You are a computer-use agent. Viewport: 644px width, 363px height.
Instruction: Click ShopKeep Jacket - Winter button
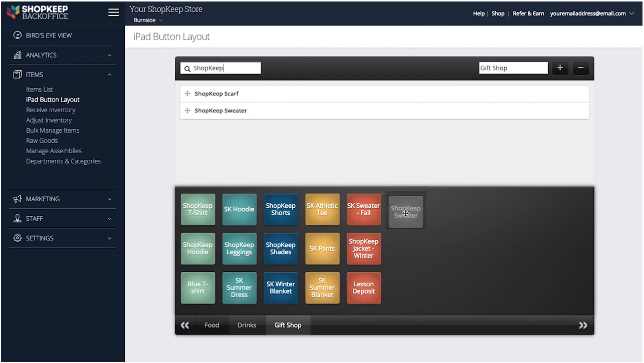click(x=364, y=248)
